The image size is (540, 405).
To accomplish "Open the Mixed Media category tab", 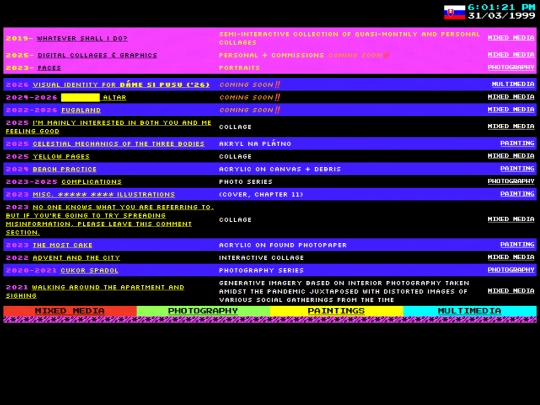I will (70, 311).
